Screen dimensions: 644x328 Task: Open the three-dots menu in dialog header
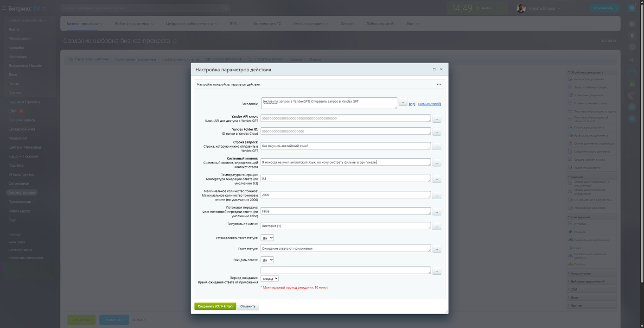coord(439,84)
